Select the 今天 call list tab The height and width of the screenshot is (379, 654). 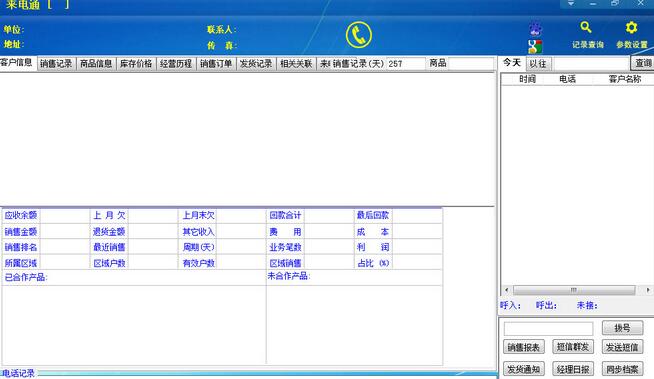(x=512, y=63)
